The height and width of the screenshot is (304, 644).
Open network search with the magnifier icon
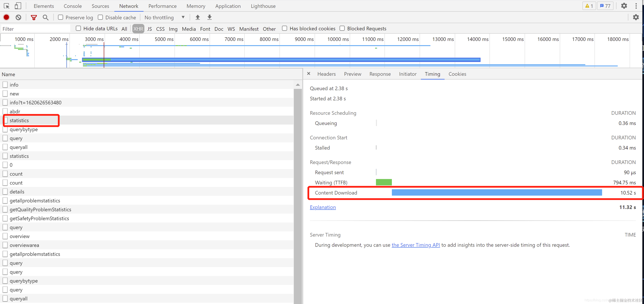pyautogui.click(x=46, y=17)
